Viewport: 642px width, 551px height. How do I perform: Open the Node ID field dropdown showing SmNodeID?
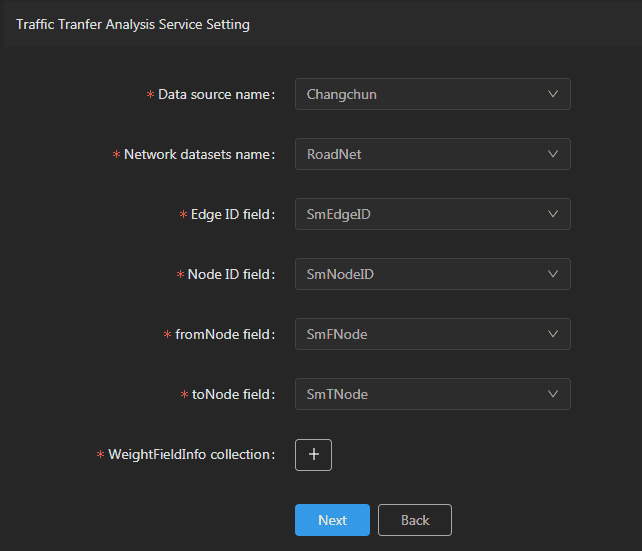432,274
